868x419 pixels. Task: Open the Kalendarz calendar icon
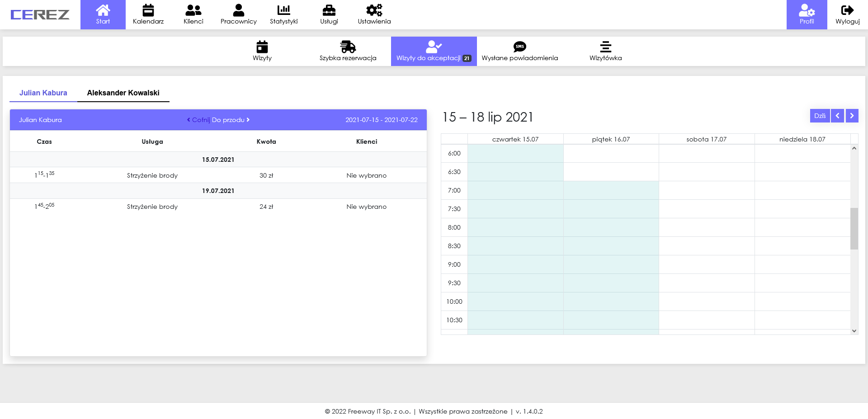pos(148,10)
